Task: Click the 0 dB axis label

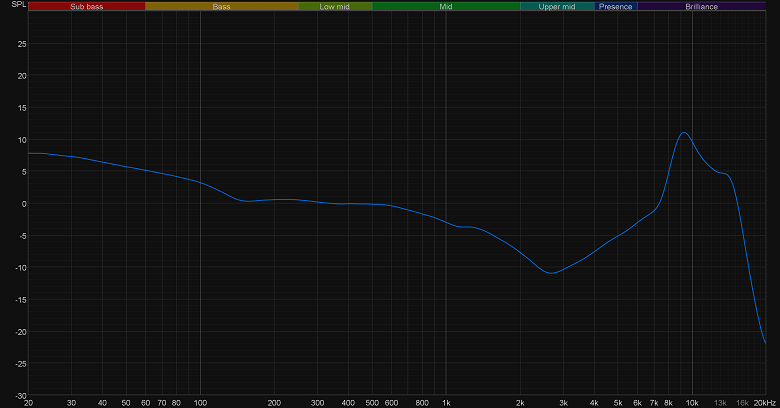Action: point(24,204)
